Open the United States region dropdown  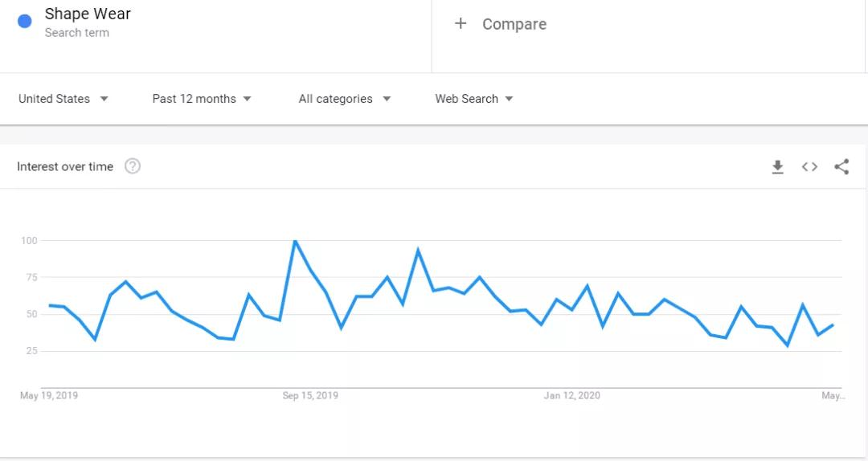click(63, 99)
